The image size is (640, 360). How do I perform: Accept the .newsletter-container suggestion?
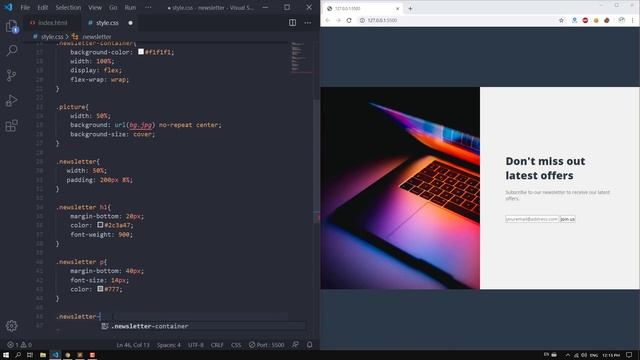203,326
